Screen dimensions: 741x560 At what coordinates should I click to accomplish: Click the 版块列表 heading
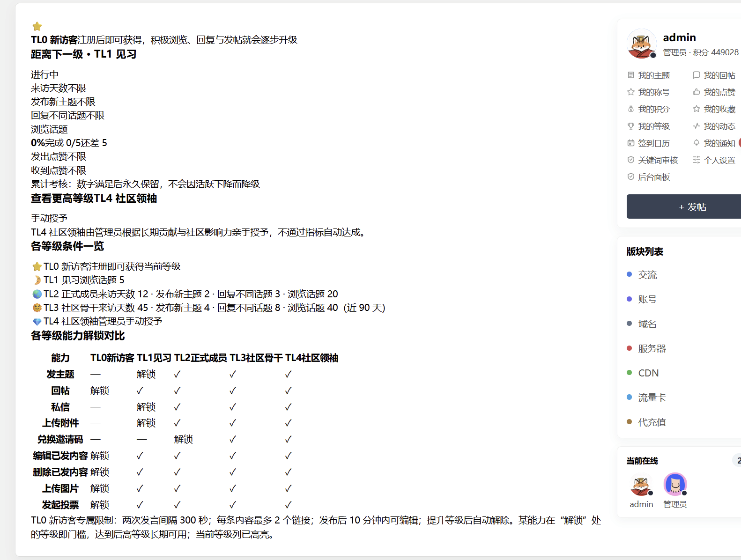click(x=645, y=251)
